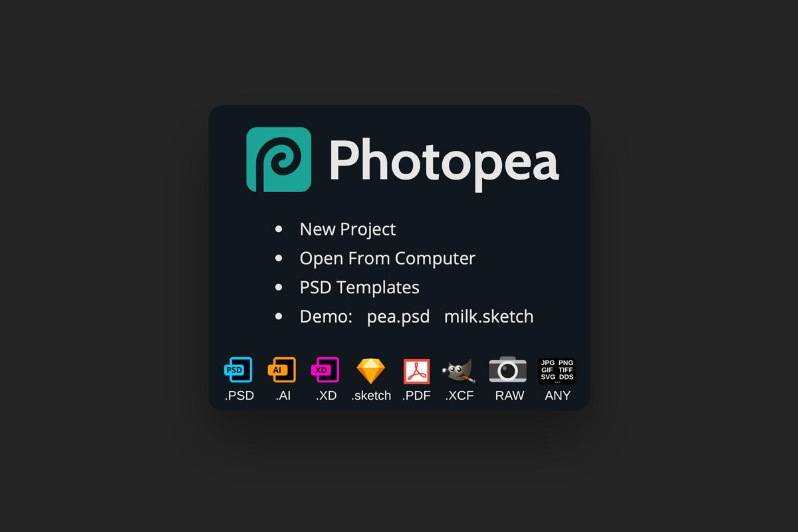Click the magenta XD format icon

(x=325, y=370)
